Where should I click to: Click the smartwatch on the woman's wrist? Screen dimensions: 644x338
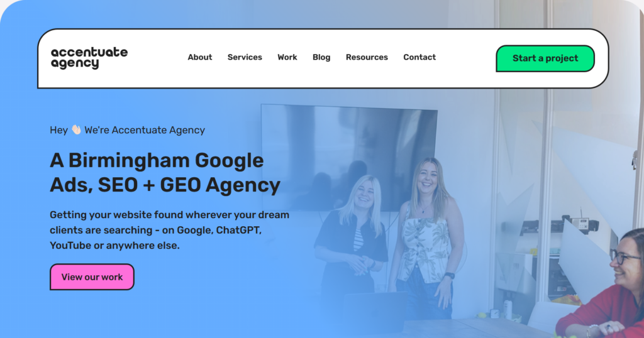point(450,276)
